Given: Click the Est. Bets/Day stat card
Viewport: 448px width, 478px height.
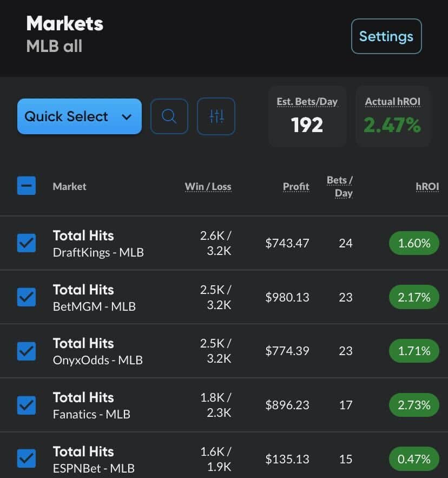Looking at the screenshot, I should click(x=307, y=116).
